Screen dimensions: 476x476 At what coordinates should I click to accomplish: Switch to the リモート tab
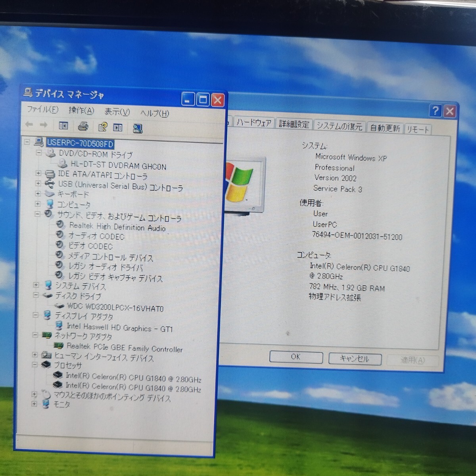(418, 129)
